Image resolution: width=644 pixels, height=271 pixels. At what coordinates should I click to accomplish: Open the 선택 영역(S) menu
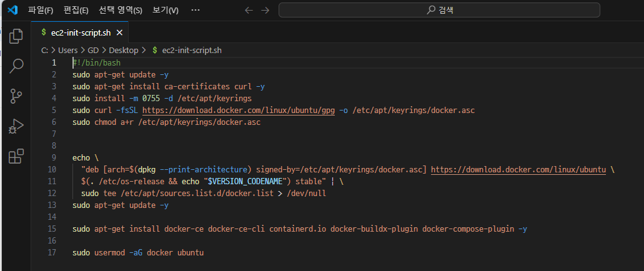(x=121, y=10)
